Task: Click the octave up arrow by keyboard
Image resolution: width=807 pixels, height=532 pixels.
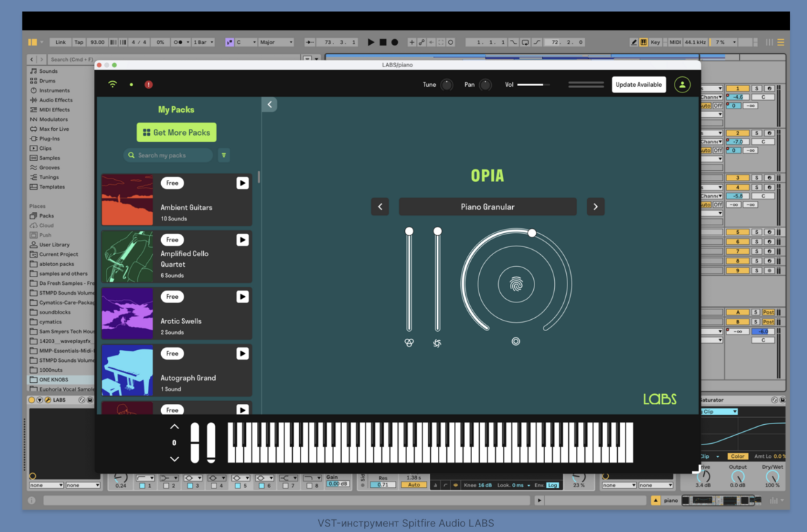Action: pyautogui.click(x=174, y=426)
